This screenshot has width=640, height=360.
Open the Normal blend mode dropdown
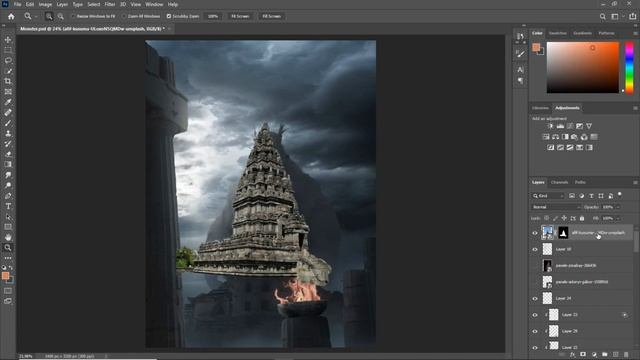pos(556,207)
